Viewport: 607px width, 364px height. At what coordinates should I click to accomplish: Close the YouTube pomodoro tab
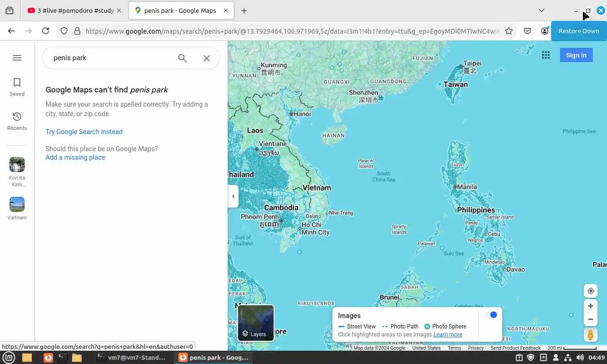coord(119,10)
